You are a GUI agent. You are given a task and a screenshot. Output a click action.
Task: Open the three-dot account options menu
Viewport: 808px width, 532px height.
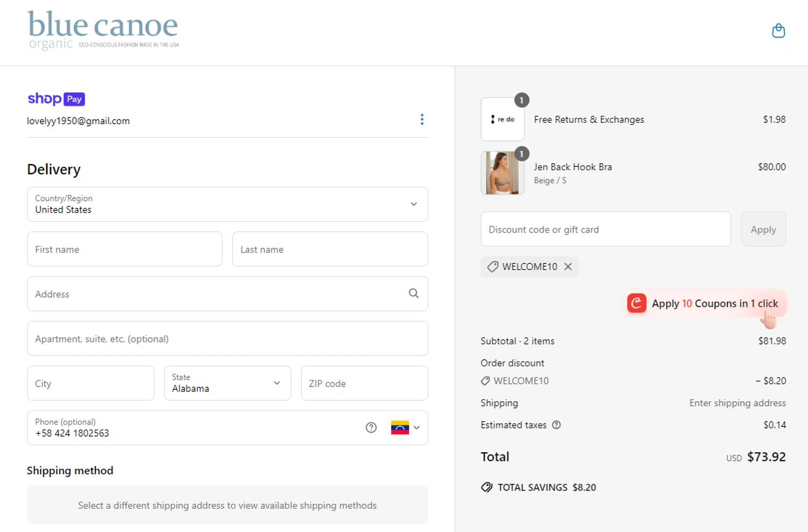[422, 120]
